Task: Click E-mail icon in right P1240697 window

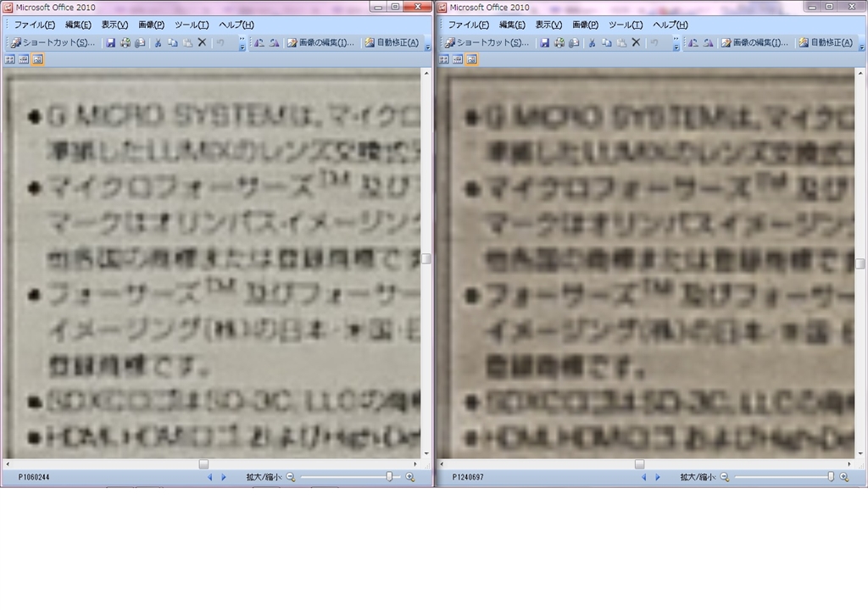Action: pyautogui.click(x=574, y=42)
